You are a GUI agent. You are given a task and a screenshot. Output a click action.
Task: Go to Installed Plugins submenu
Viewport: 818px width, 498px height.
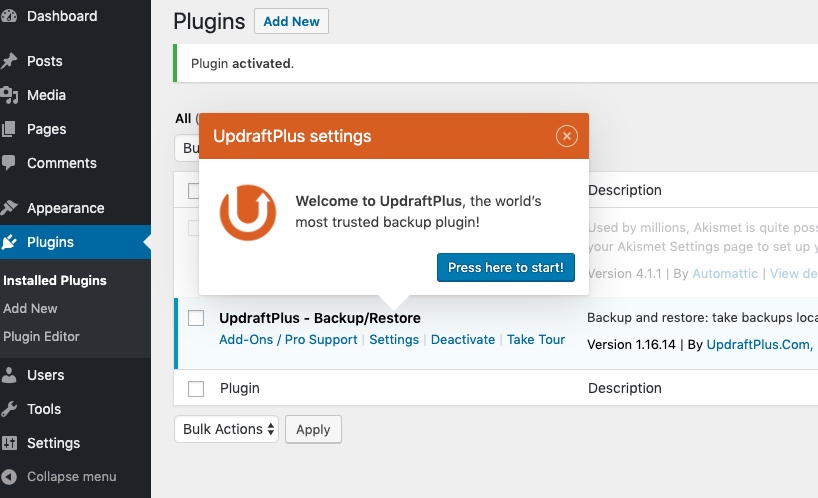(x=55, y=281)
